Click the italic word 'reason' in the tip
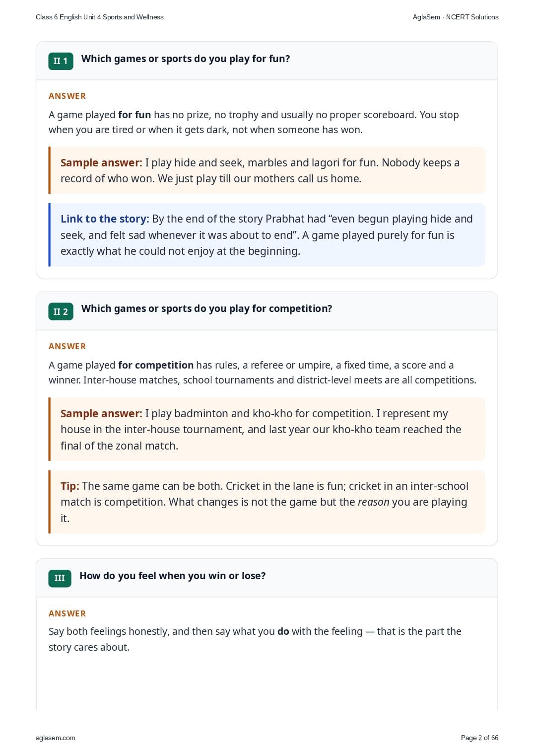The image size is (534, 756). [373, 502]
